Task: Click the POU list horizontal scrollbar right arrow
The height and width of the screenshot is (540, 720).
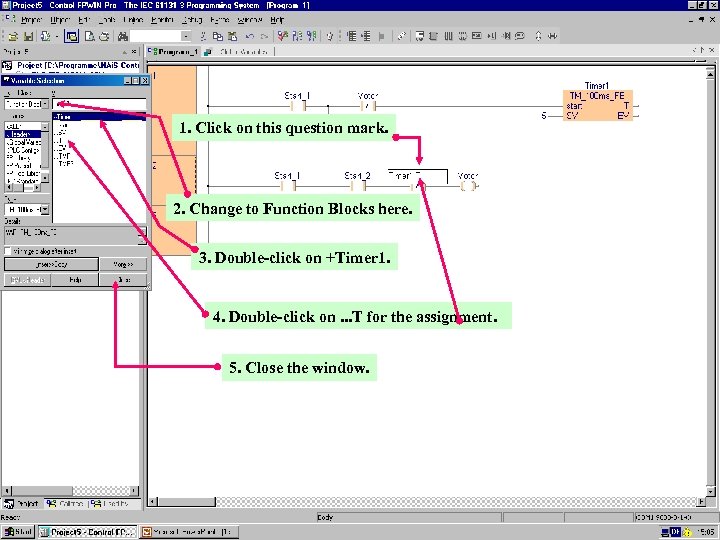Action: coord(37,187)
